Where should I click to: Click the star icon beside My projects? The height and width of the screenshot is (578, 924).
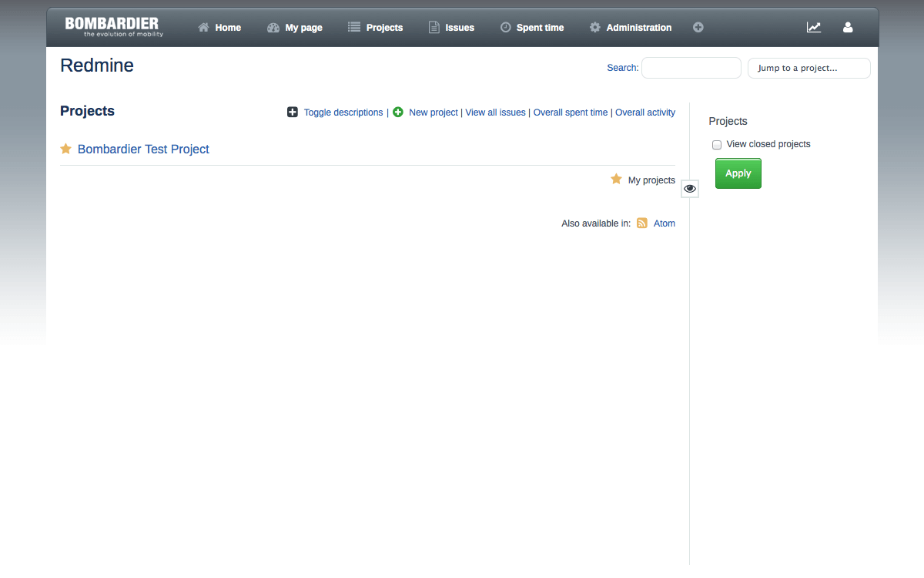coord(616,180)
